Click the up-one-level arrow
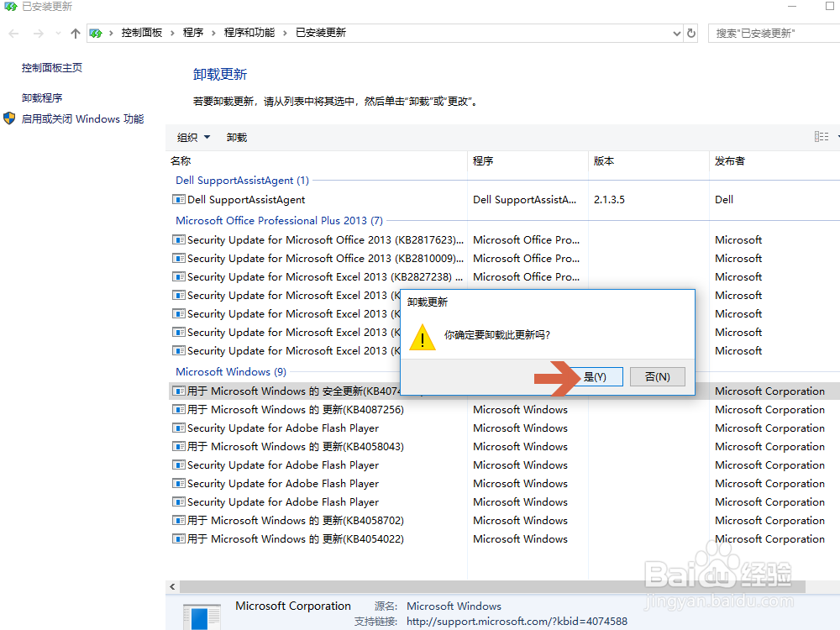840x630 pixels. point(75,34)
